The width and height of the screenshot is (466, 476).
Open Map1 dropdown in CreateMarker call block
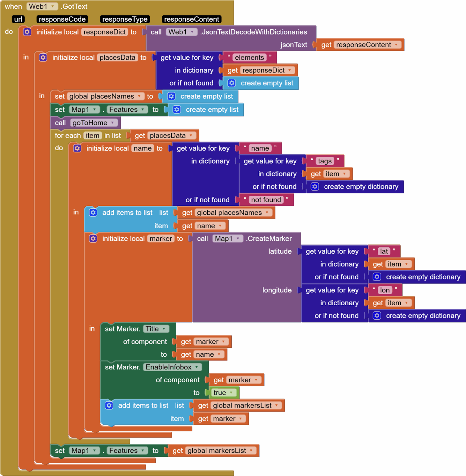tap(238, 239)
